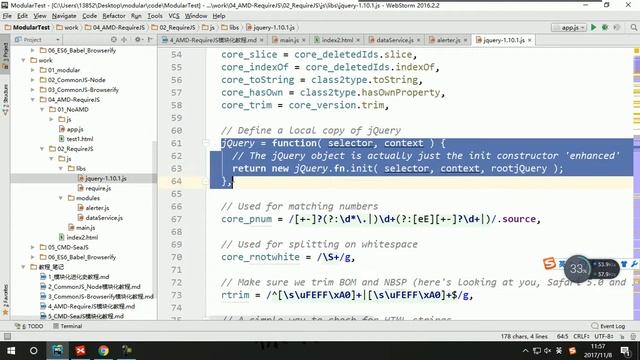Open the 4_AMD-RequireJS .md editor tab
Viewport: 640px width, 360px height.
coord(212,40)
